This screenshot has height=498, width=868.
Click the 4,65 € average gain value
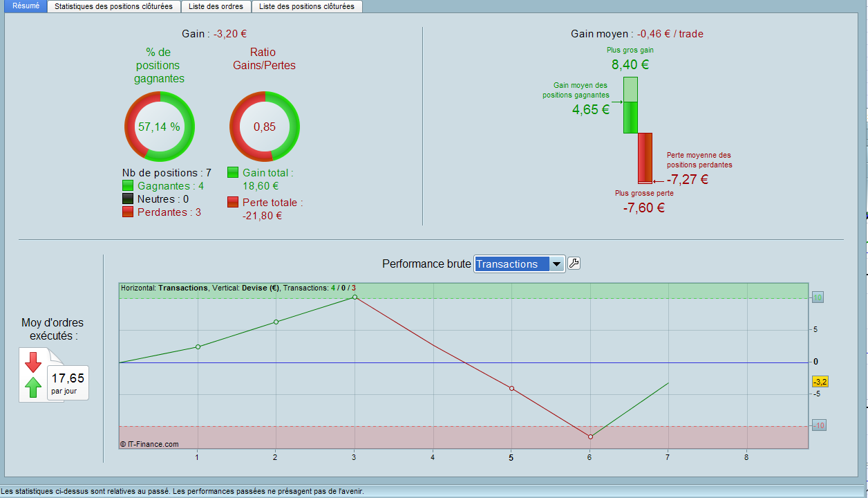click(591, 109)
